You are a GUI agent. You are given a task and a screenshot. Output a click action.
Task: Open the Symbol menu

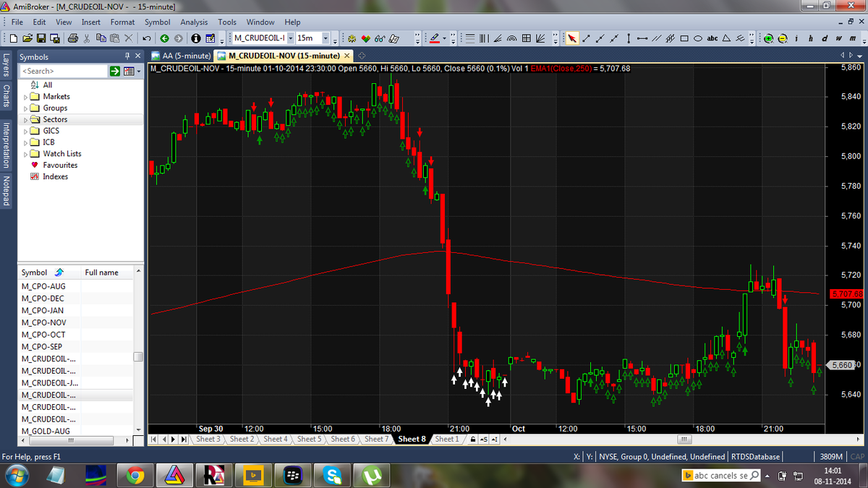point(157,22)
